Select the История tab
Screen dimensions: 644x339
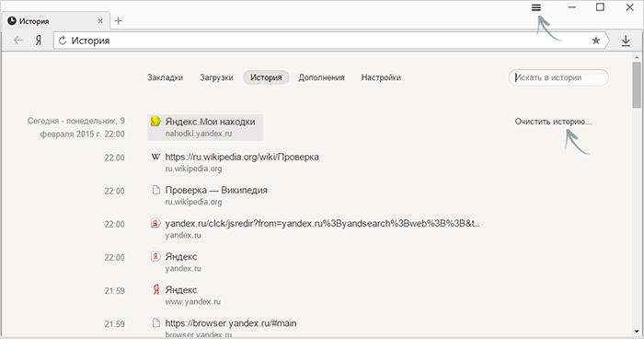tap(266, 77)
